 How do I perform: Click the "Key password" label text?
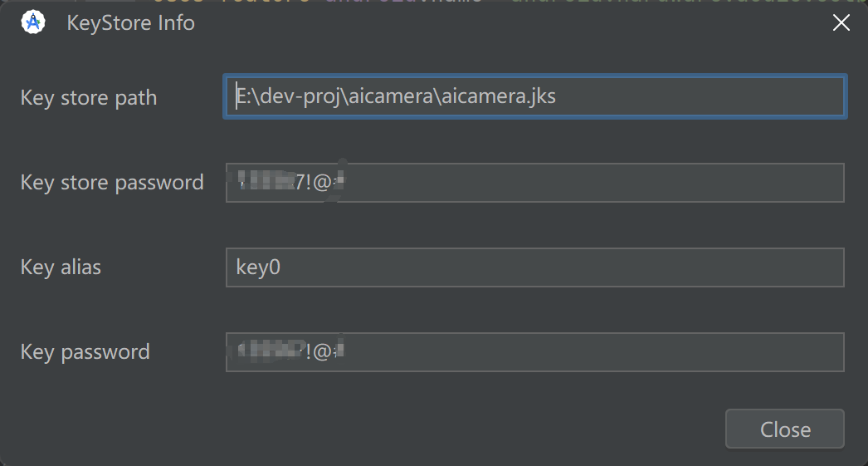(85, 352)
